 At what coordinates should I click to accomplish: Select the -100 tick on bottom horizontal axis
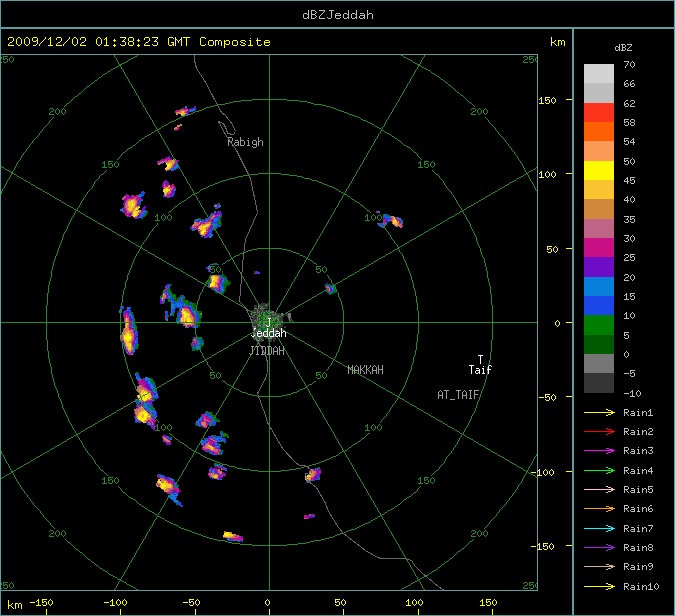click(115, 603)
